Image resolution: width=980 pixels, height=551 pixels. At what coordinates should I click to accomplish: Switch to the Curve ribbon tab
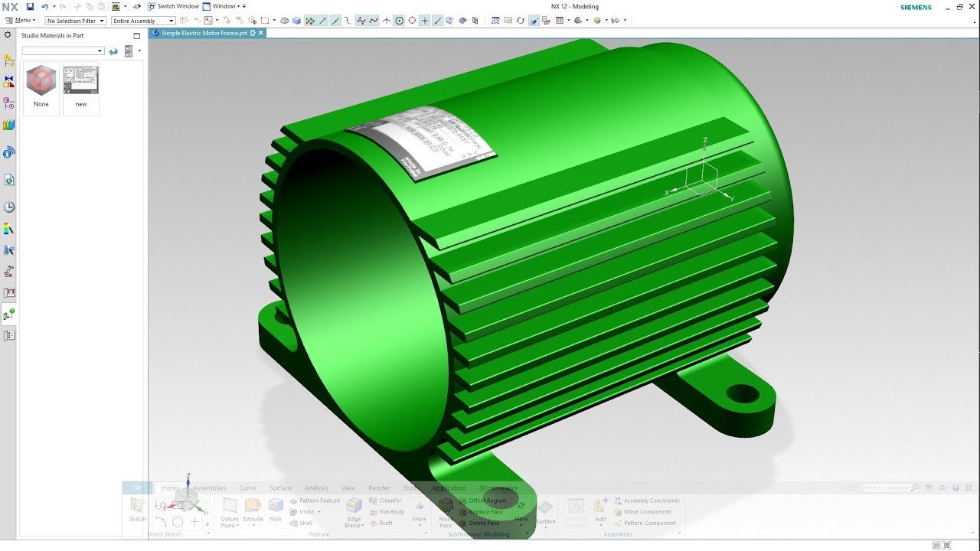point(247,488)
